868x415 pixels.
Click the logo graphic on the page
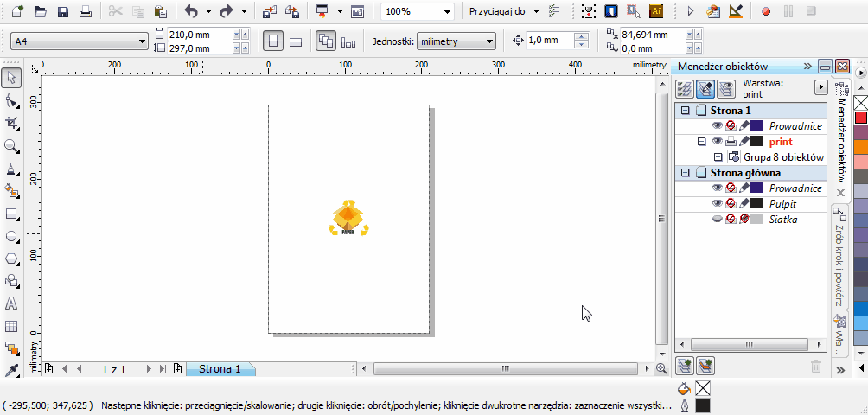(x=348, y=218)
